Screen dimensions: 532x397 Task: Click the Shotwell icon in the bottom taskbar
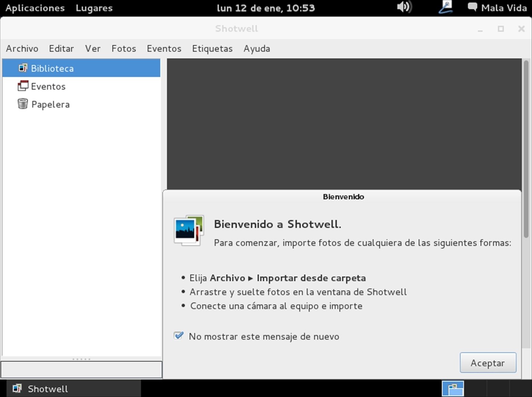pyautogui.click(x=17, y=389)
